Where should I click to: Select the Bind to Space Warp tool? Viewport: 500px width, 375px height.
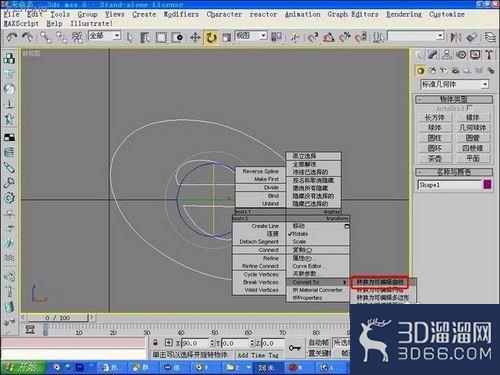pos(77,37)
